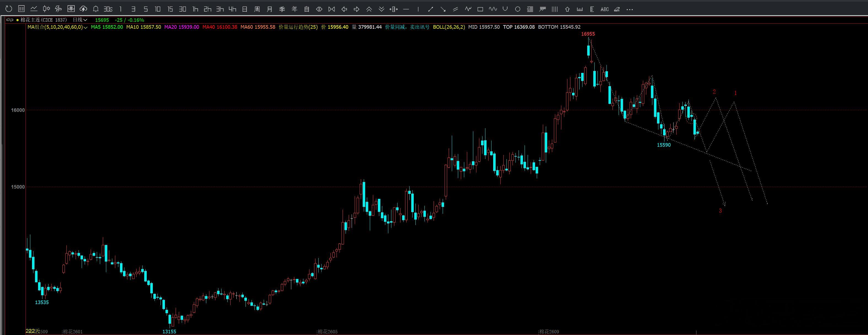868x335 pixels.
Task: Click the compress horizontally bowtie icon
Action: pos(332,9)
